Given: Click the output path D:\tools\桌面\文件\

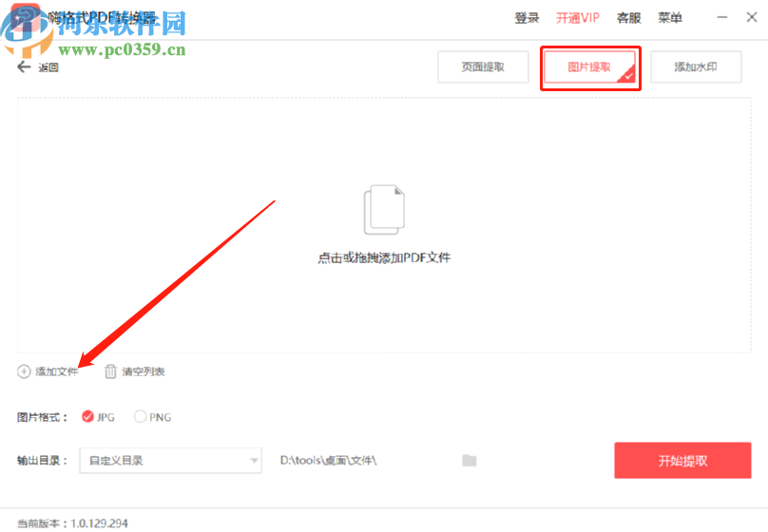Looking at the screenshot, I should point(328,461).
